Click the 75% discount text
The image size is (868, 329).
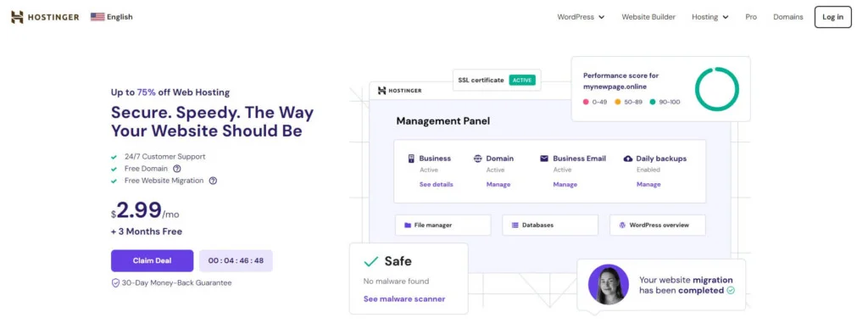click(146, 92)
